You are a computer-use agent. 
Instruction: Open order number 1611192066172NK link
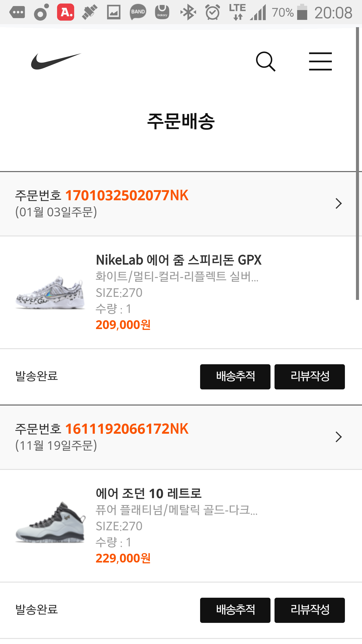(127, 429)
